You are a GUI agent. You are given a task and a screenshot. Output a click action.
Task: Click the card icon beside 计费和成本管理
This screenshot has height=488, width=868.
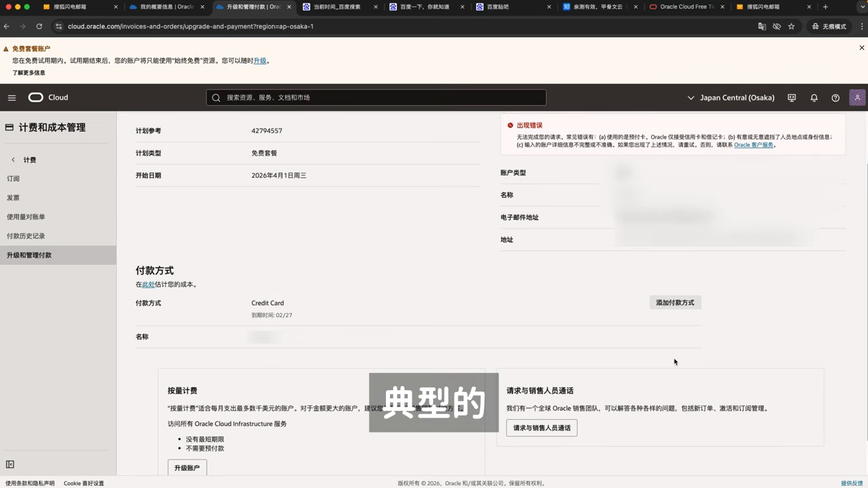(x=9, y=127)
